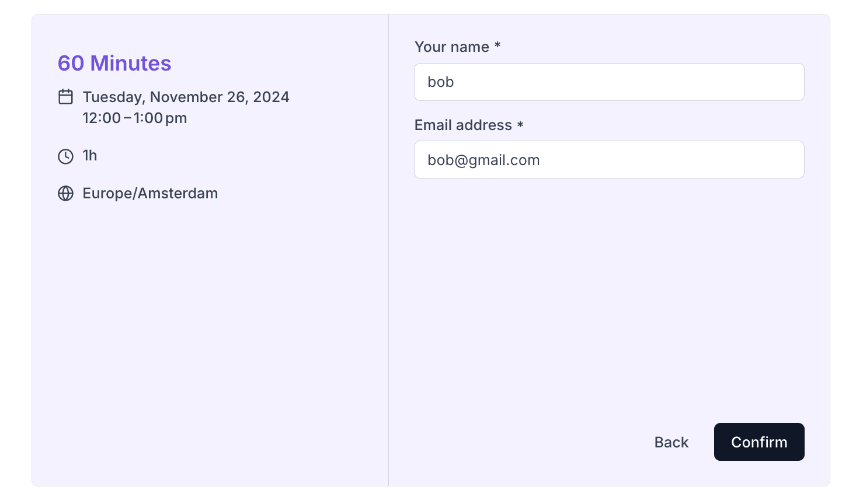This screenshot has height=504, width=856.
Task: Click the Email address field label
Action: tap(463, 125)
